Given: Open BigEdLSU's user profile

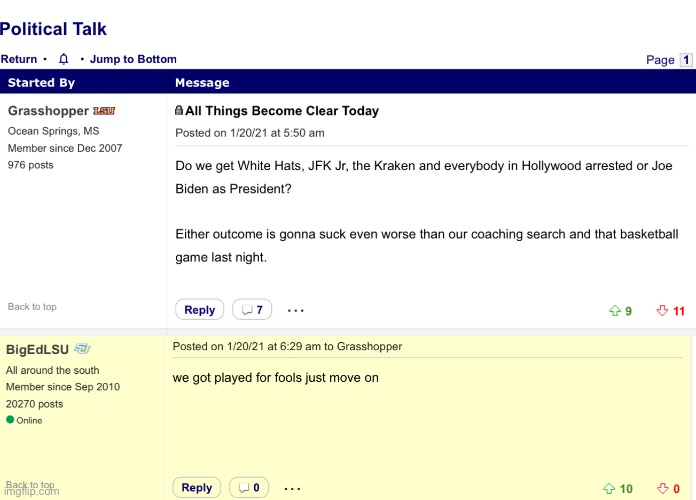Looking at the screenshot, I should coord(37,349).
